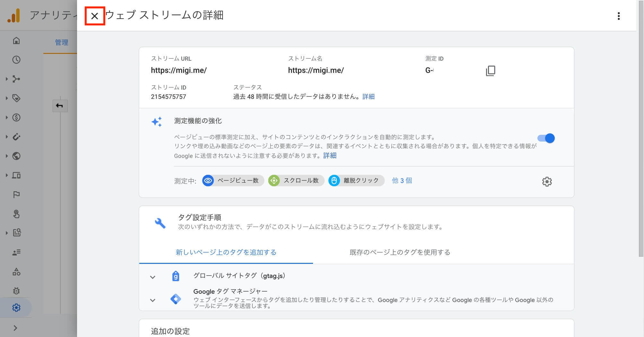The width and height of the screenshot is (644, 337).
Task: Open the lifecycle acquisition icon in sidebar
Action: [16, 79]
